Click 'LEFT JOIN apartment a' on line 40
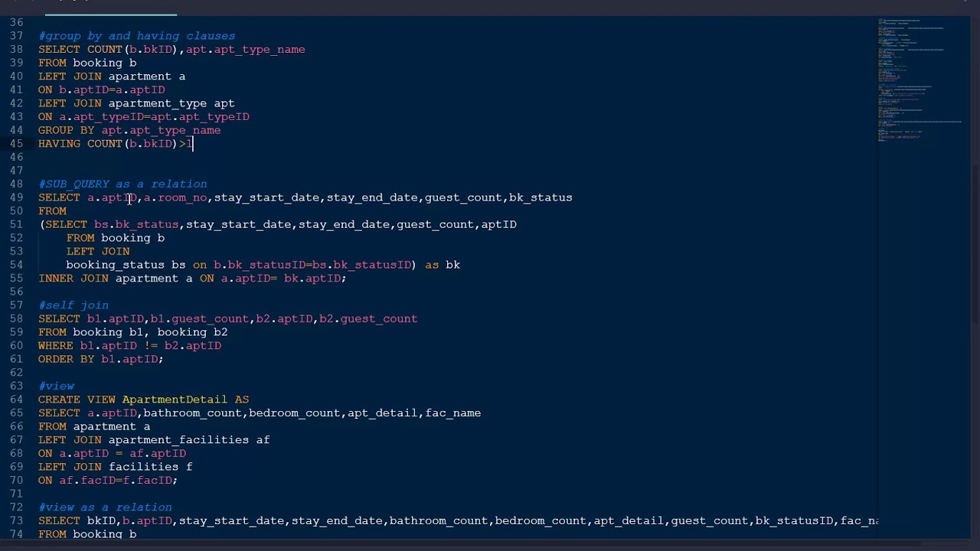 [112, 77]
